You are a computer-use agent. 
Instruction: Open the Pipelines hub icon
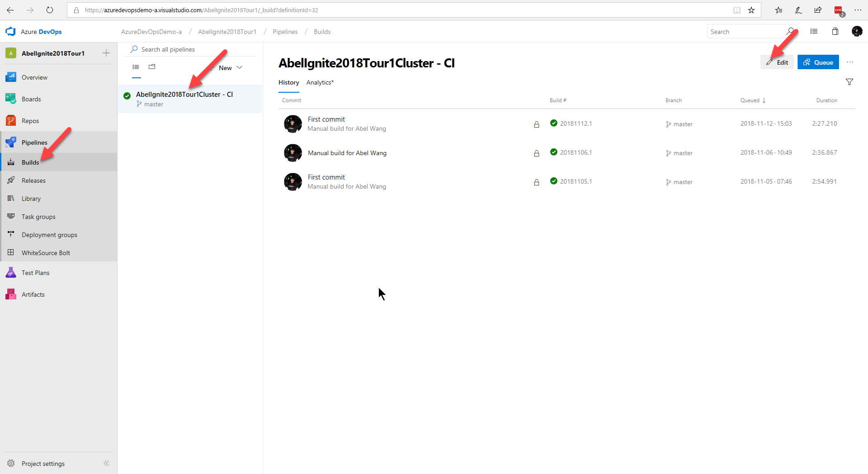(x=11, y=142)
